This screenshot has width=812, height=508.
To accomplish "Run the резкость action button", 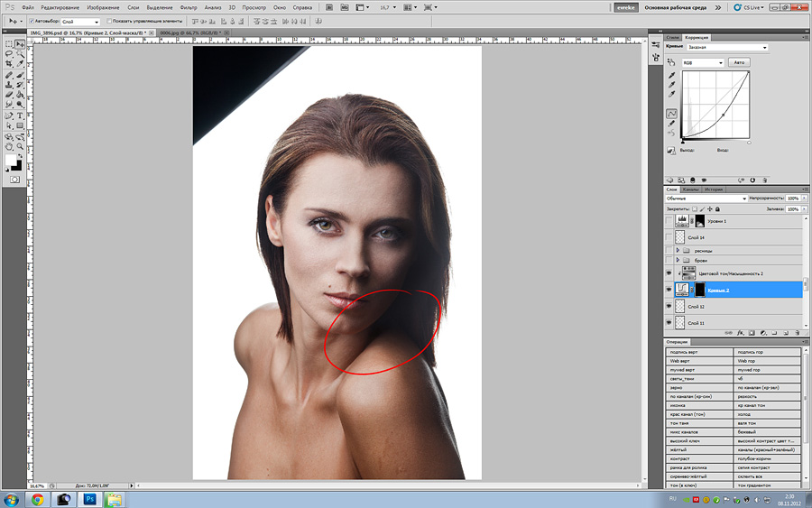I will coord(767,396).
